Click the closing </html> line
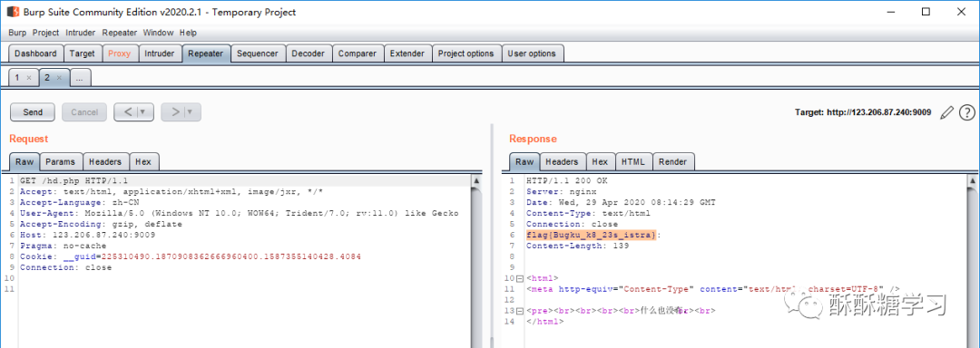 click(545, 321)
